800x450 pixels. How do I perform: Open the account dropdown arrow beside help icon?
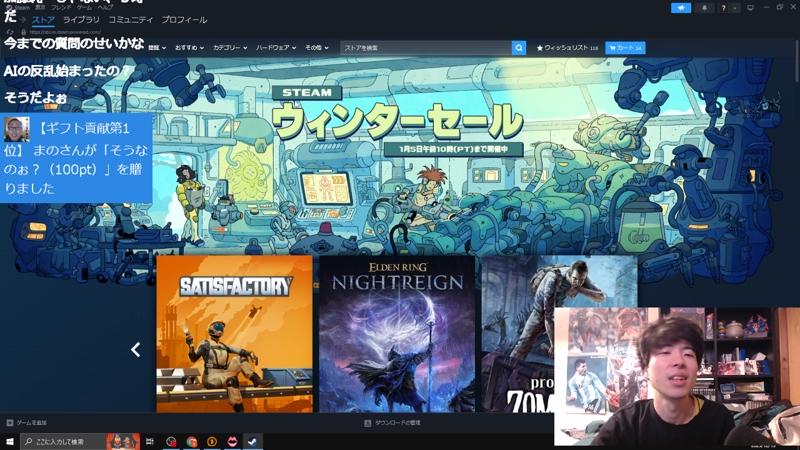click(x=735, y=8)
